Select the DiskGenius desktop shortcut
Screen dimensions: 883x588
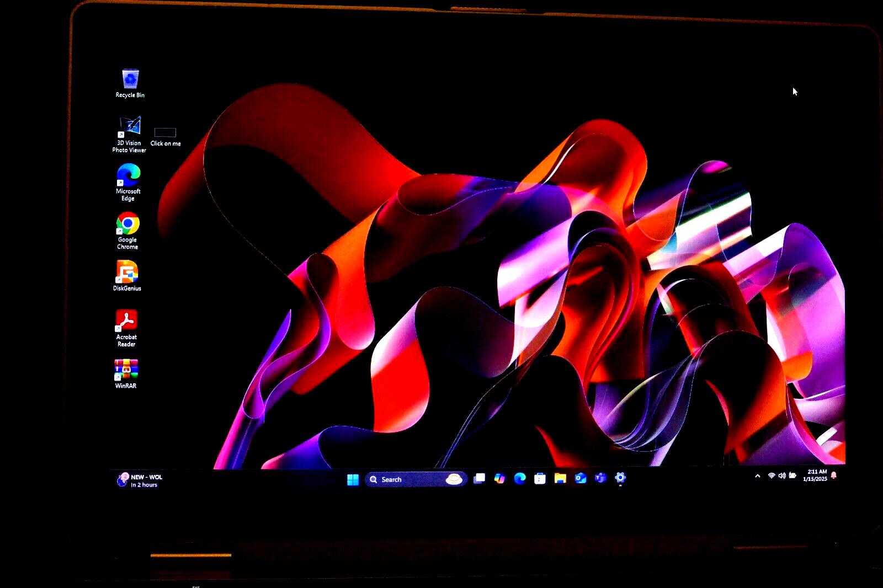pos(127,276)
